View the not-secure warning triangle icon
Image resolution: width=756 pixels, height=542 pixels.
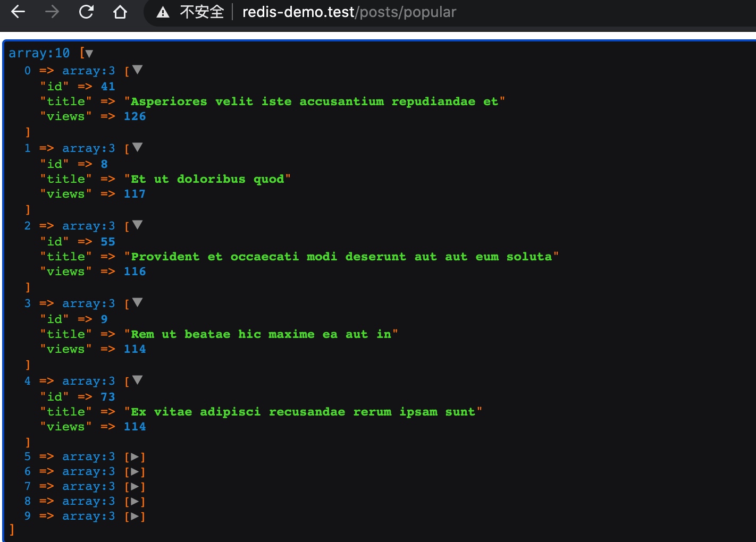163,12
